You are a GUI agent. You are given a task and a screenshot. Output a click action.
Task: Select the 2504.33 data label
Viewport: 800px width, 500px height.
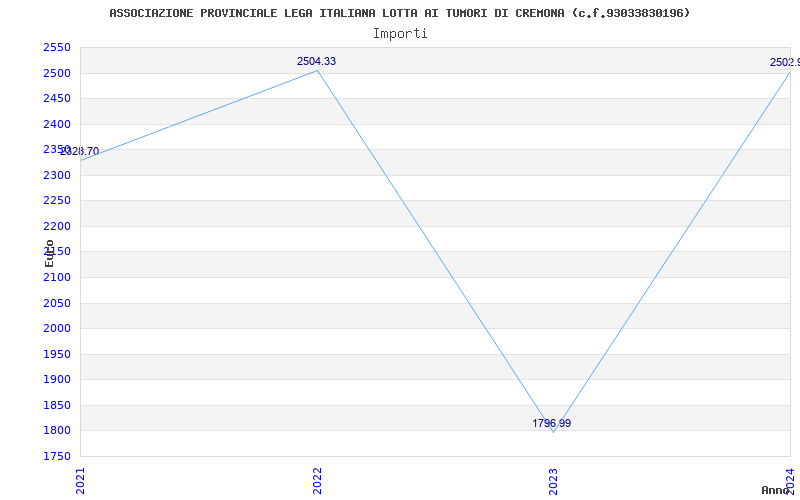pyautogui.click(x=316, y=61)
